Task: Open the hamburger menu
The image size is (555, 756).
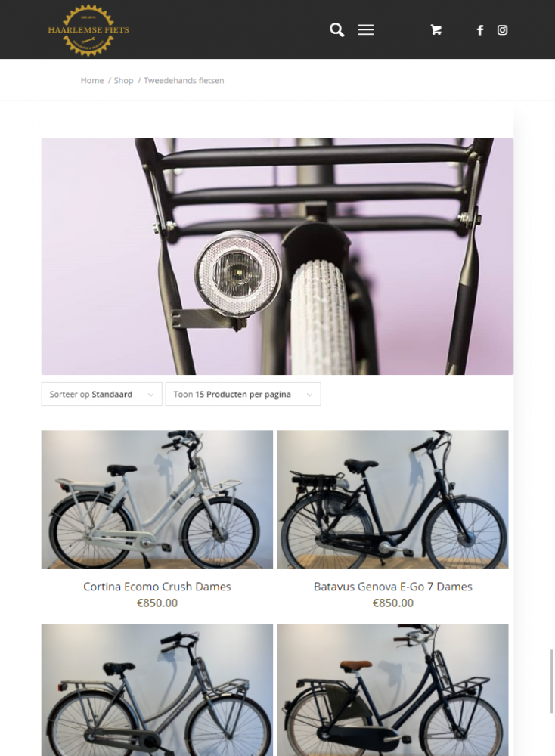Action: pyautogui.click(x=365, y=30)
